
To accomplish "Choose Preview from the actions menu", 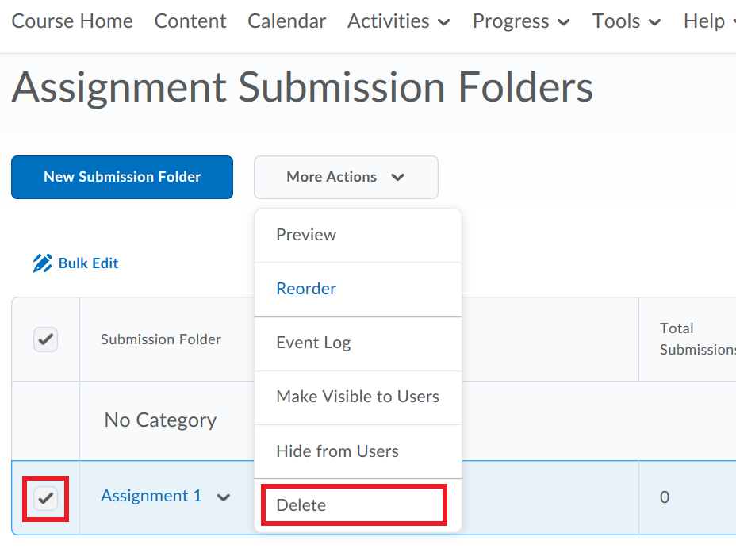I will pyautogui.click(x=306, y=235).
